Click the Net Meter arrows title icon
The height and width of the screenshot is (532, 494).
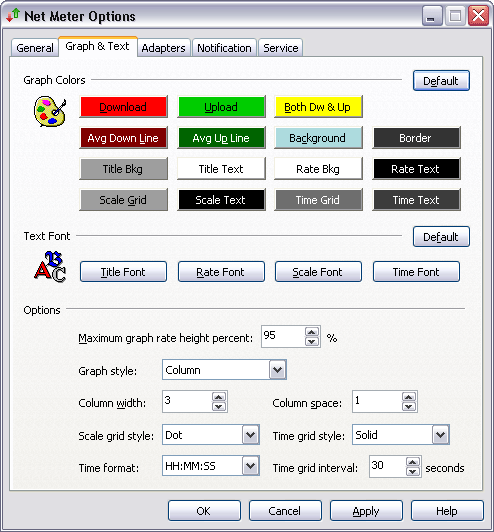tap(13, 16)
